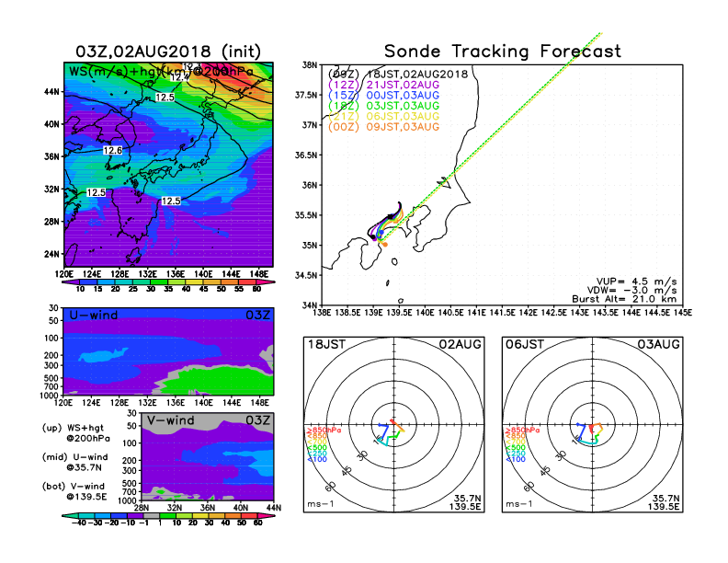Select blue legend entry '(15Z) 00JST,03AUG'
Viewport: 728px width, 563px height.
coord(383,96)
